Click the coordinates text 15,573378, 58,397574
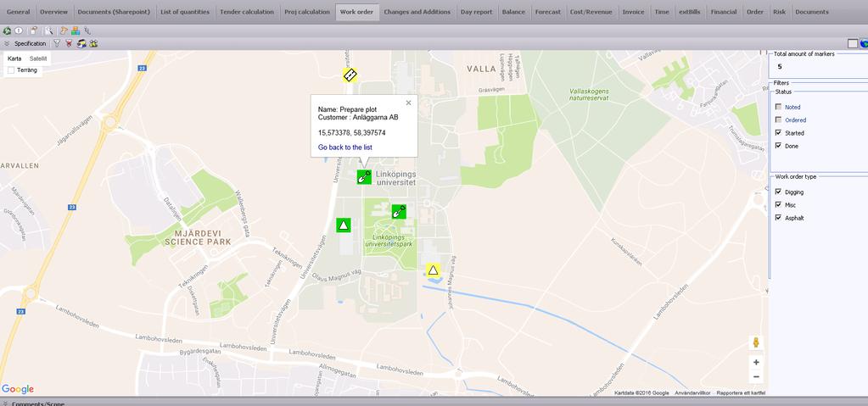The width and height of the screenshot is (868, 406). (352, 133)
